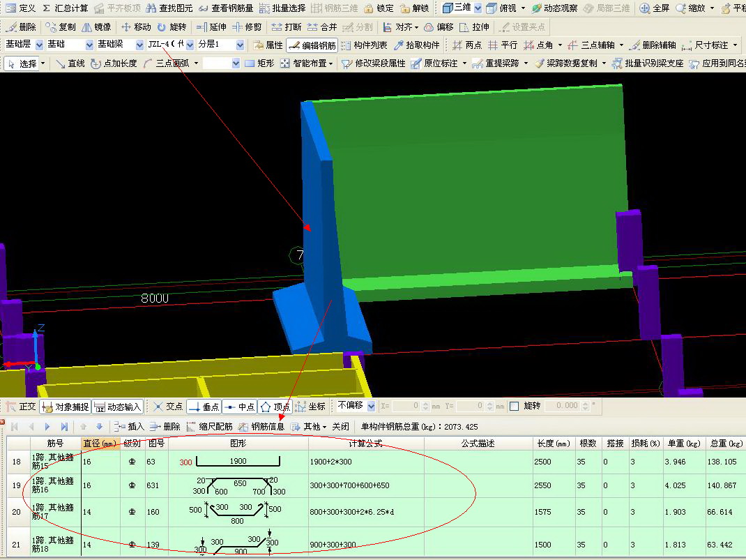Enter 全屏 full screen mode
This screenshot has width=746, height=560.
[655, 8]
